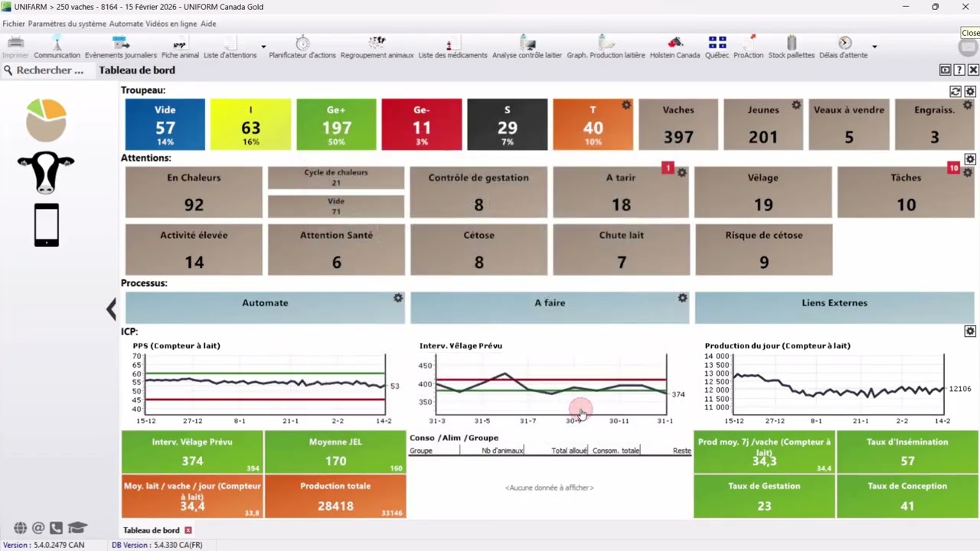Click the smartphone icon in the sidebar

pos(46,225)
